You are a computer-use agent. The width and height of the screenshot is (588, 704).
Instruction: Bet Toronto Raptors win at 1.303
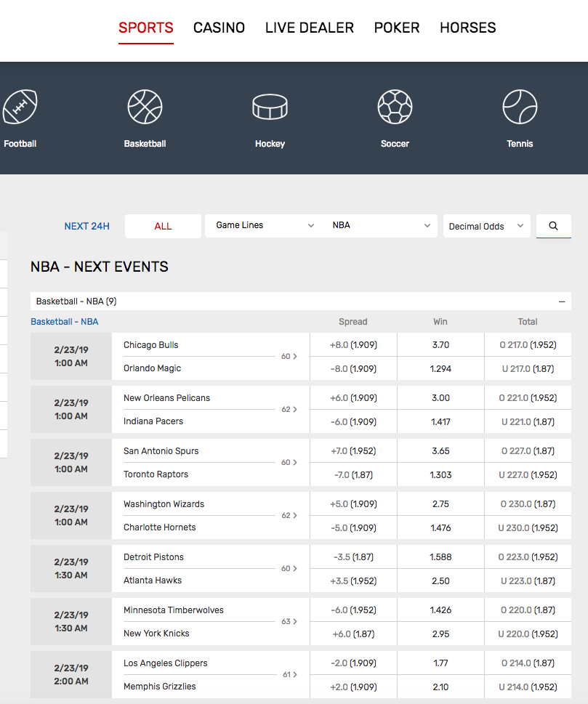pos(440,474)
